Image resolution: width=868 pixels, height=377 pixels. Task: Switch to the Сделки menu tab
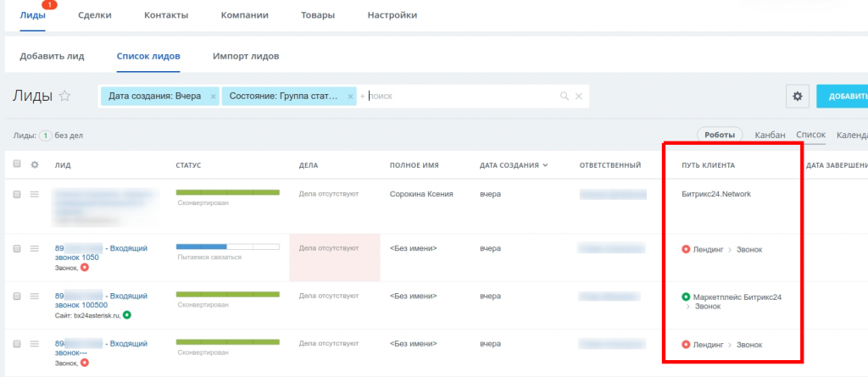(x=94, y=15)
